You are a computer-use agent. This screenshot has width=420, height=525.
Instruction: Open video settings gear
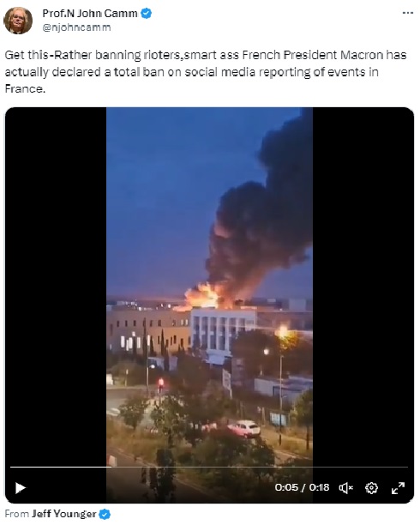371,488
